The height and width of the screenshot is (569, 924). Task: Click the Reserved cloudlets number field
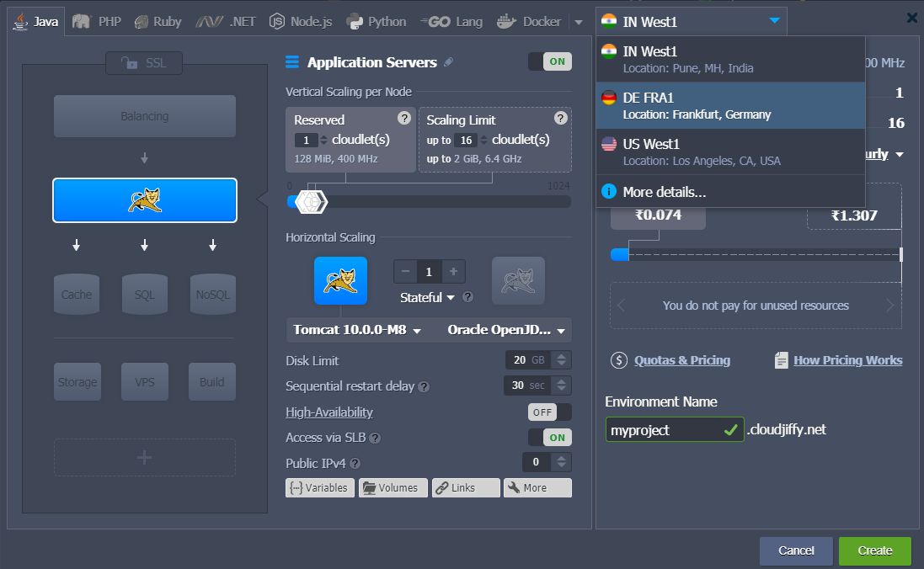pyautogui.click(x=306, y=141)
